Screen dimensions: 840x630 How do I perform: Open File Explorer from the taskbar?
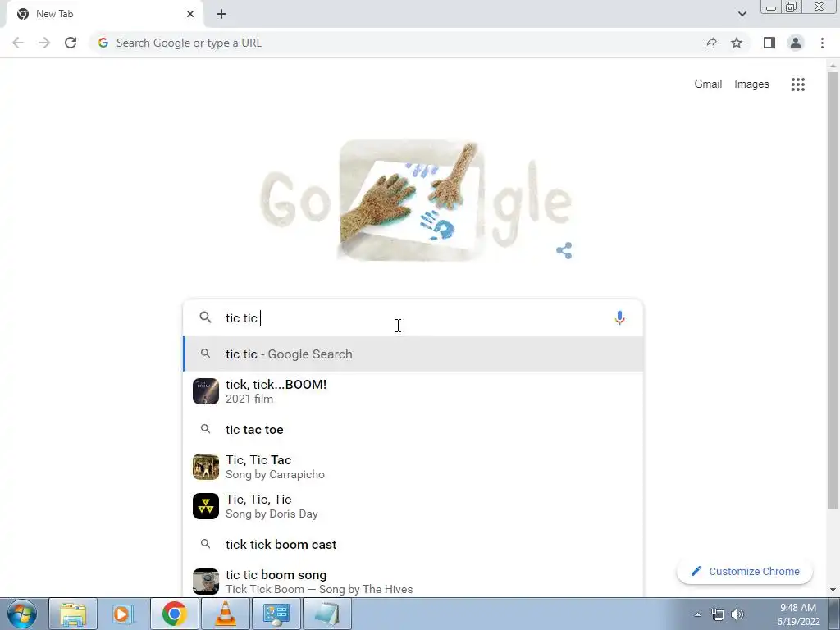[73, 614]
